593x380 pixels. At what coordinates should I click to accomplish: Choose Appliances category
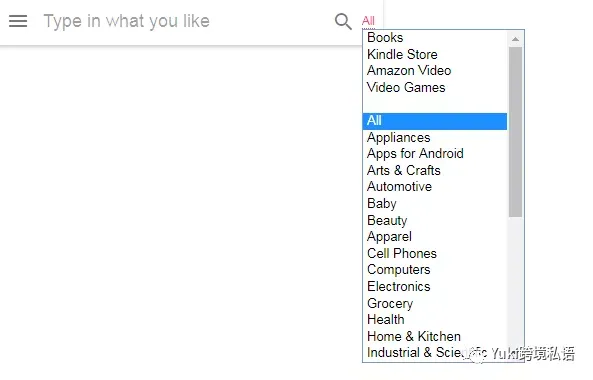click(x=435, y=137)
